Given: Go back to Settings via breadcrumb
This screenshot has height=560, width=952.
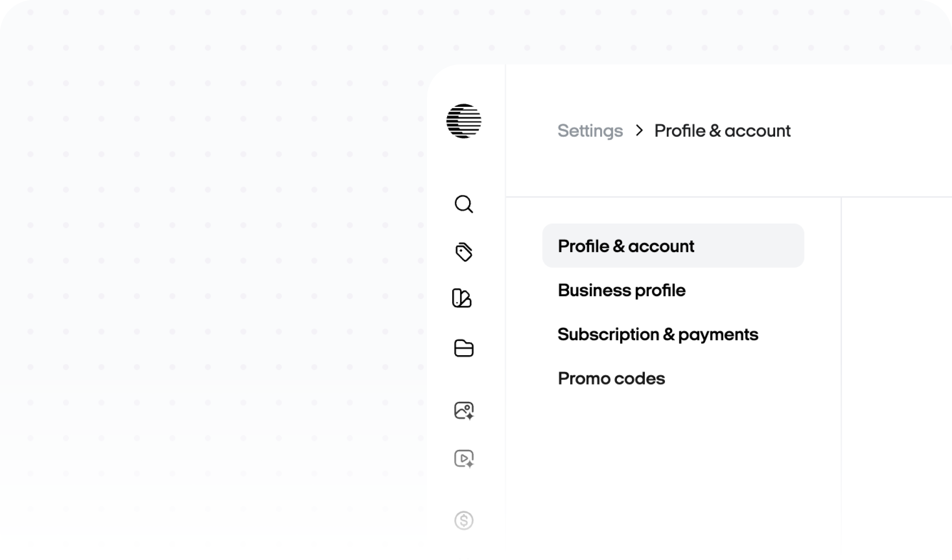Looking at the screenshot, I should [x=590, y=131].
